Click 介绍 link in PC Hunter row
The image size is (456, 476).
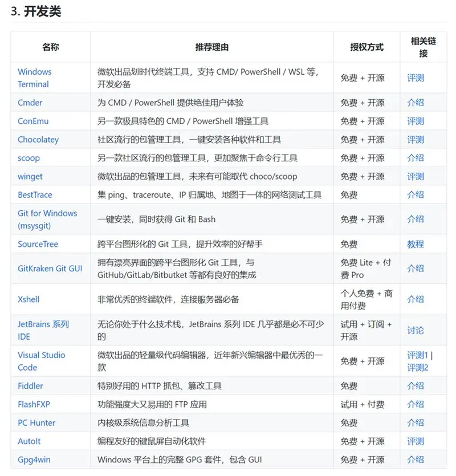(x=416, y=423)
